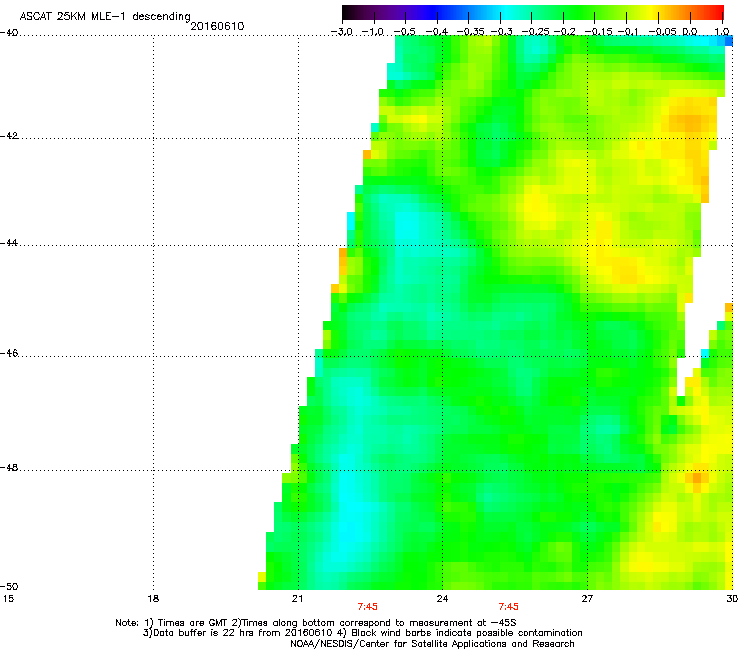Click the color bar label "-1.0"
The height and width of the screenshot is (650, 740).
[x=373, y=32]
